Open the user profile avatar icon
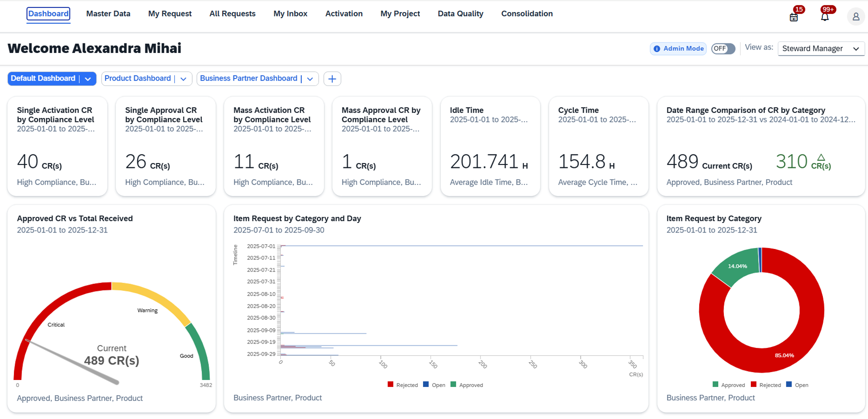 pyautogui.click(x=855, y=16)
